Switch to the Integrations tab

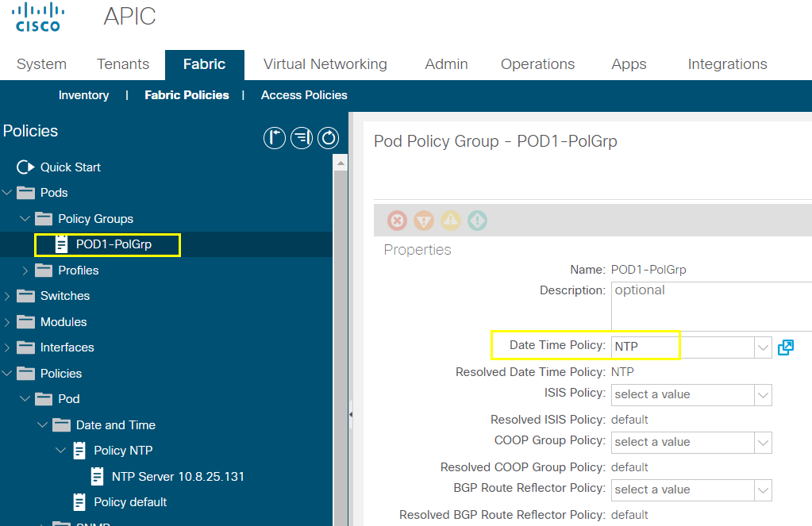[727, 64]
